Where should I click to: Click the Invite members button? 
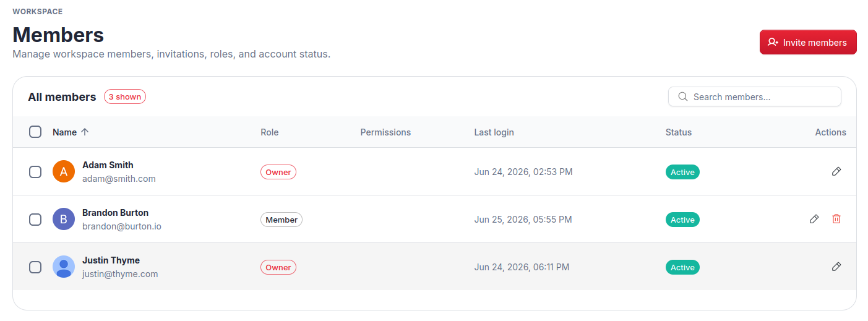point(808,42)
